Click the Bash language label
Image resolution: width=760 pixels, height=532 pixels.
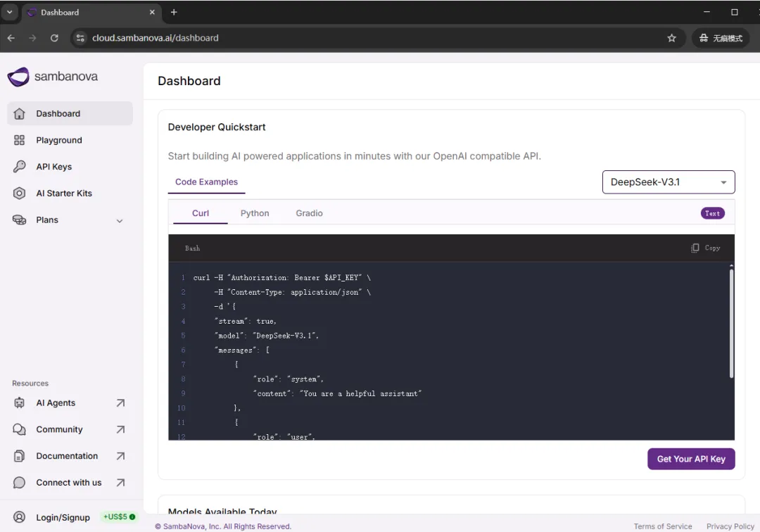click(192, 248)
